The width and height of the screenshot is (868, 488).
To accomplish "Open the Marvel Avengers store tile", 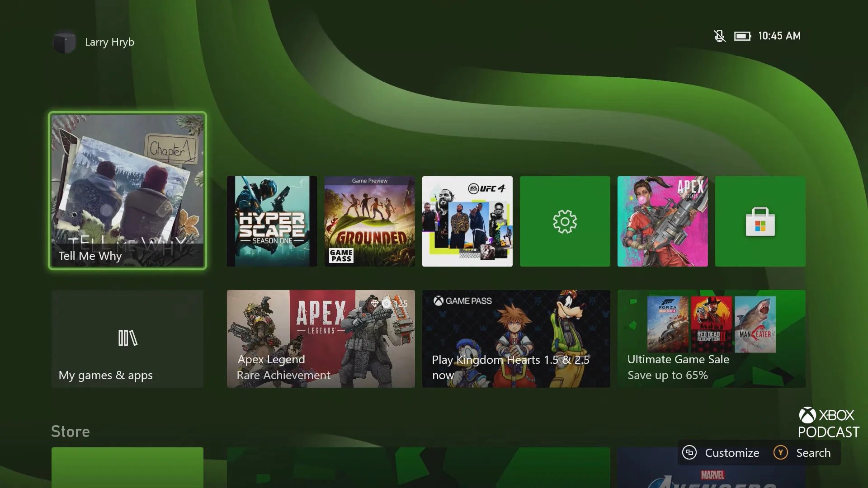I will (x=712, y=468).
